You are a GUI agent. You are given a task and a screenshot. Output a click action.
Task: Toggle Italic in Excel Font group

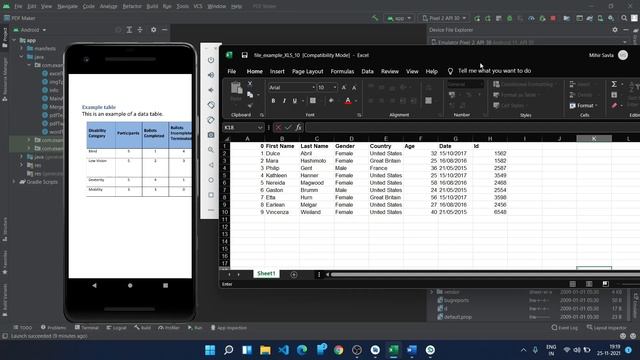tap(284, 100)
